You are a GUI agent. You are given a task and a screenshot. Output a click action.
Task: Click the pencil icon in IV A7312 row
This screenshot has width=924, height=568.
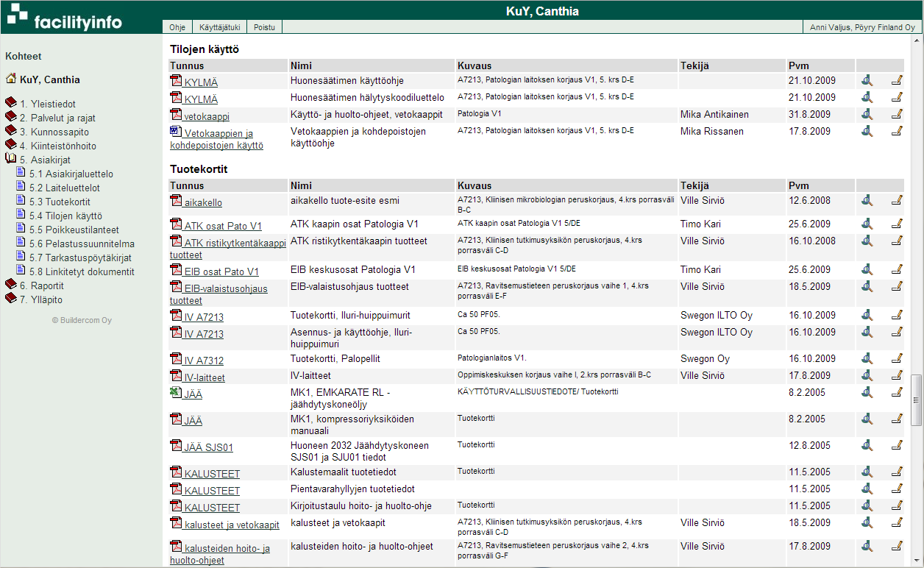click(x=897, y=358)
